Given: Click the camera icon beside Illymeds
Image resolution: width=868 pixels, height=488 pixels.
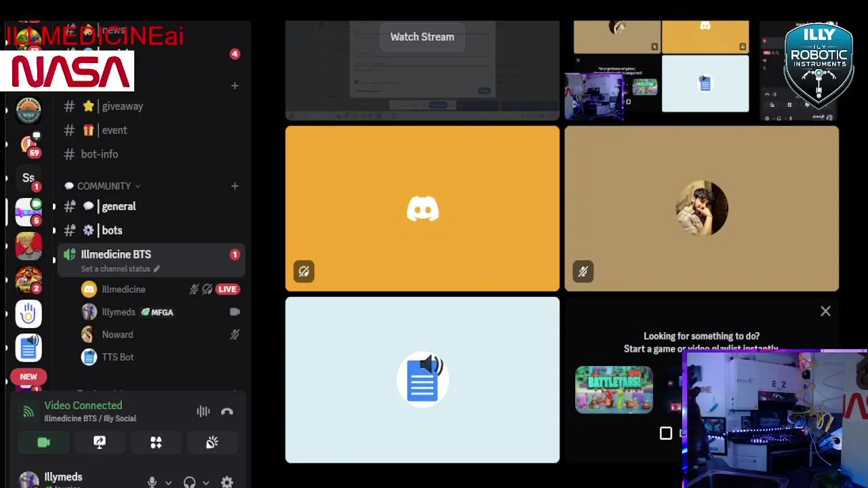Looking at the screenshot, I should pos(235,312).
